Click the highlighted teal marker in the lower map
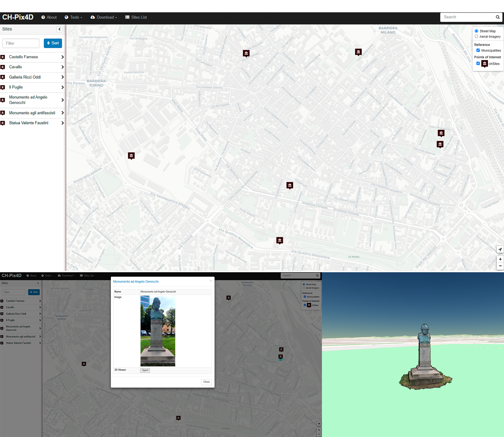This screenshot has height=437, width=504. (x=281, y=357)
